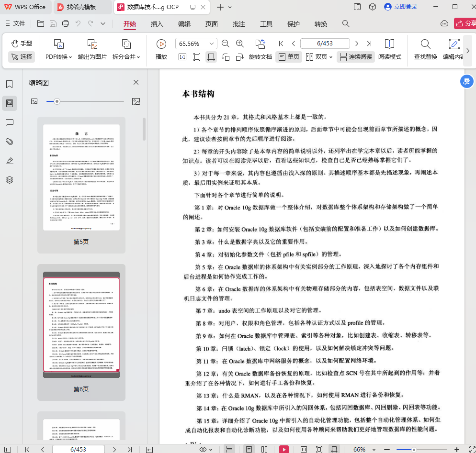Toggle single page icon in status bar
This screenshot has width=476, height=453.
[249, 449]
